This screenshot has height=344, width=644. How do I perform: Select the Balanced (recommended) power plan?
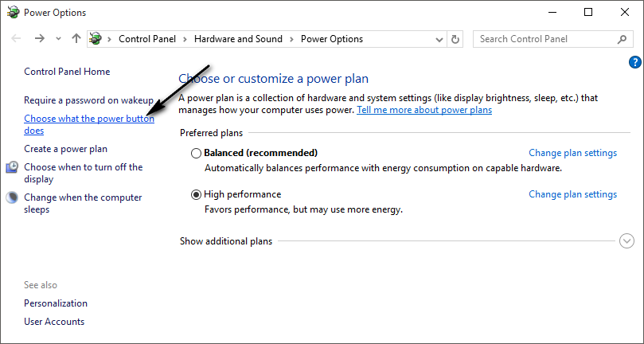point(197,153)
